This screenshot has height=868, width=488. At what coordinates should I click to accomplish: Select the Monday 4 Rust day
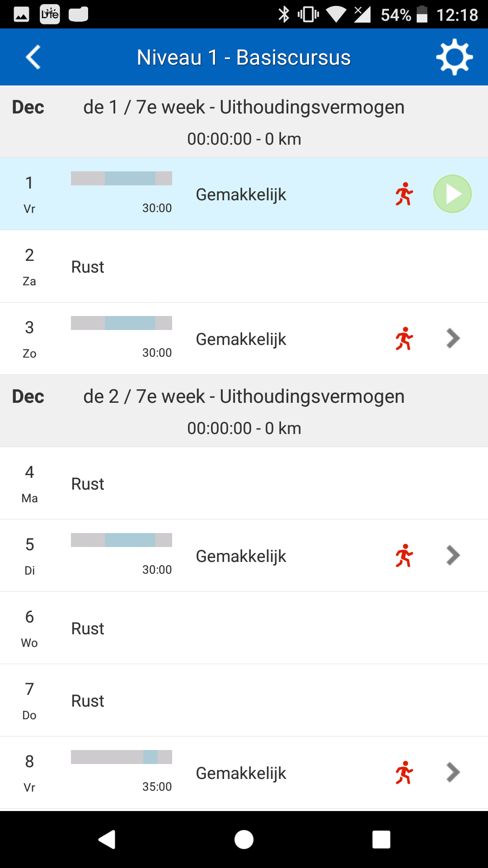pos(244,483)
